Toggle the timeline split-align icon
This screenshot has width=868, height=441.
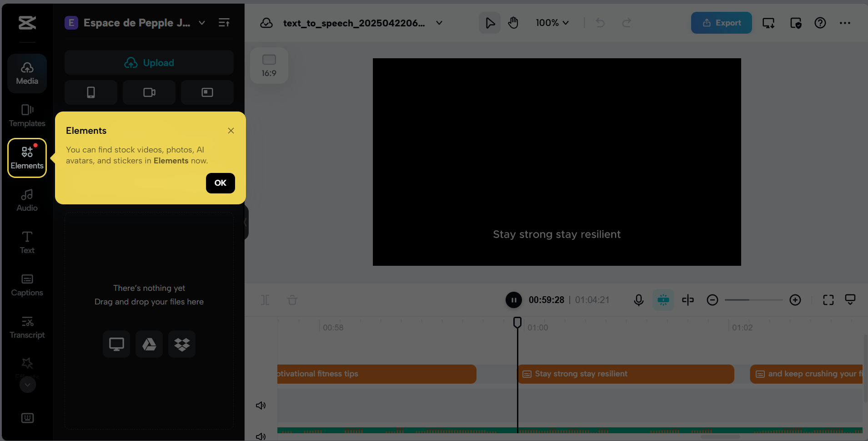[x=688, y=300]
